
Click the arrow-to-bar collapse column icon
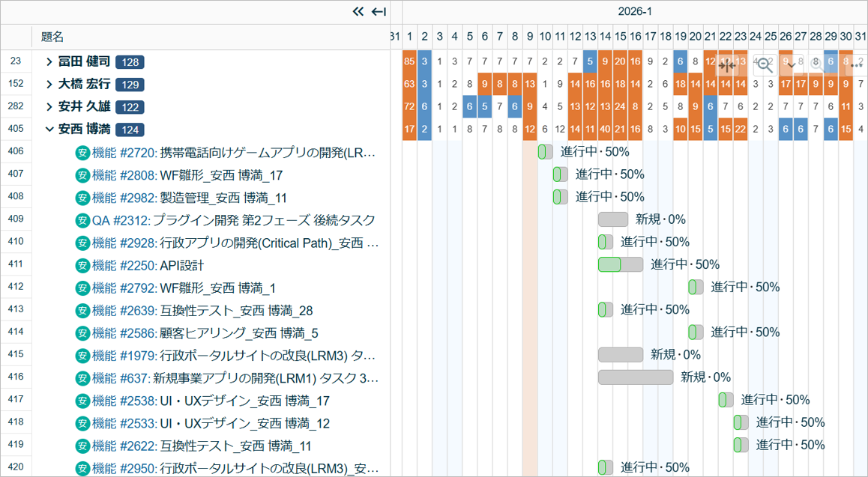379,11
